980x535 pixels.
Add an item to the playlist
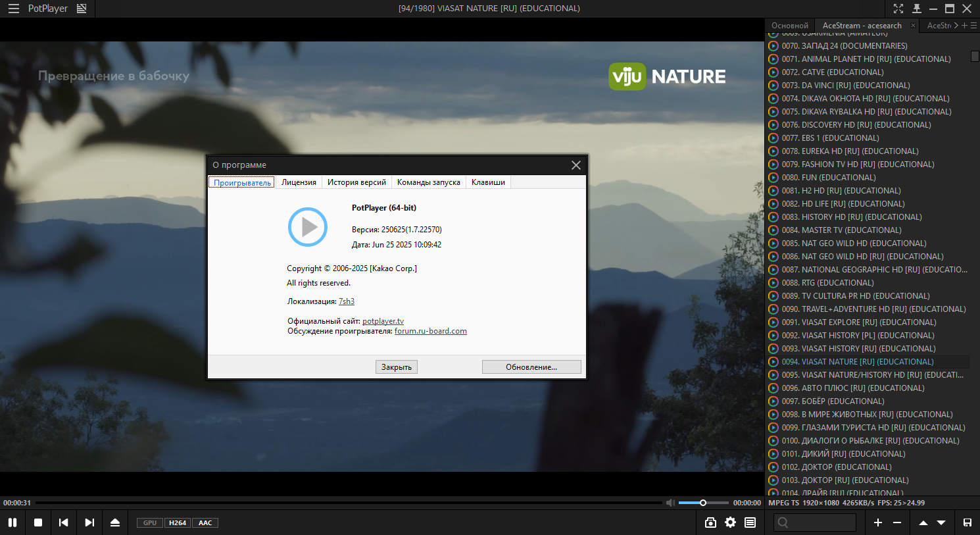[878, 522]
